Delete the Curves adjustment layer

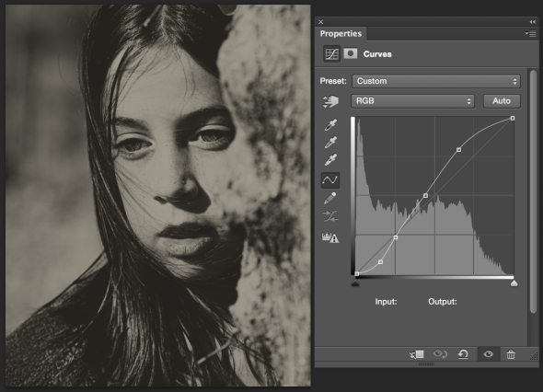[511, 354]
